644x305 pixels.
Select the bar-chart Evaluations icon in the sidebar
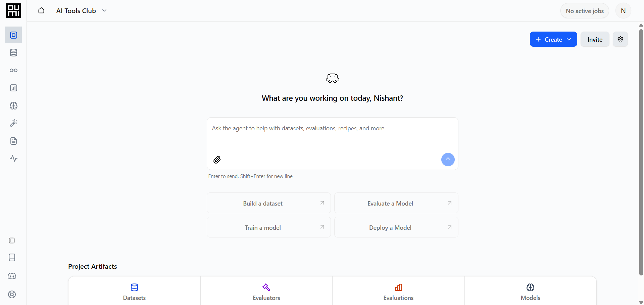(x=13, y=88)
